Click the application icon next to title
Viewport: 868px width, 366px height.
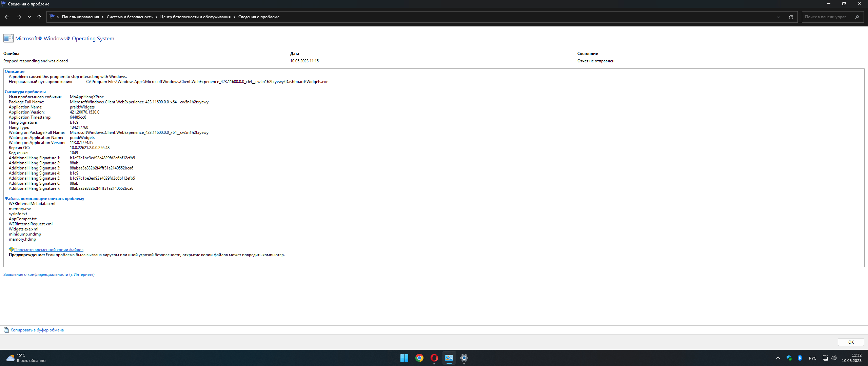(x=8, y=38)
